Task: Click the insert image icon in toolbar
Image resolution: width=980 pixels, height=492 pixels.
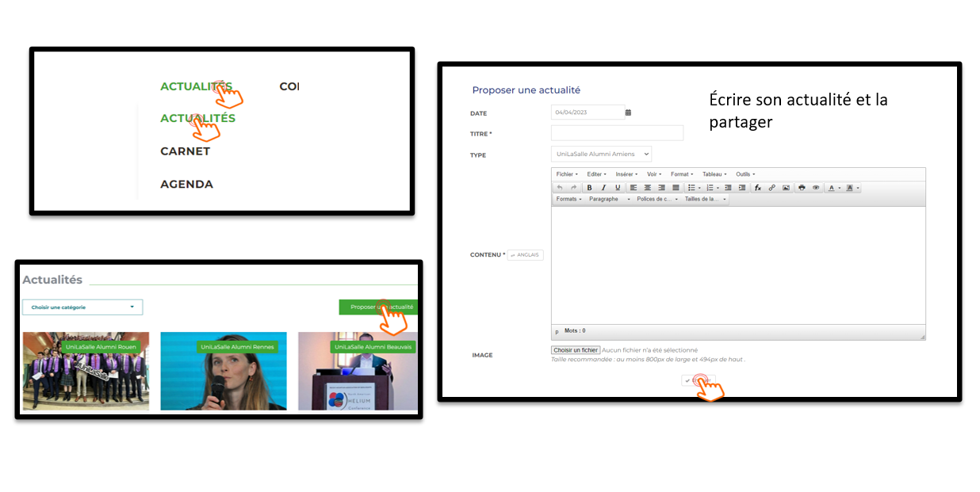Action: [x=786, y=188]
